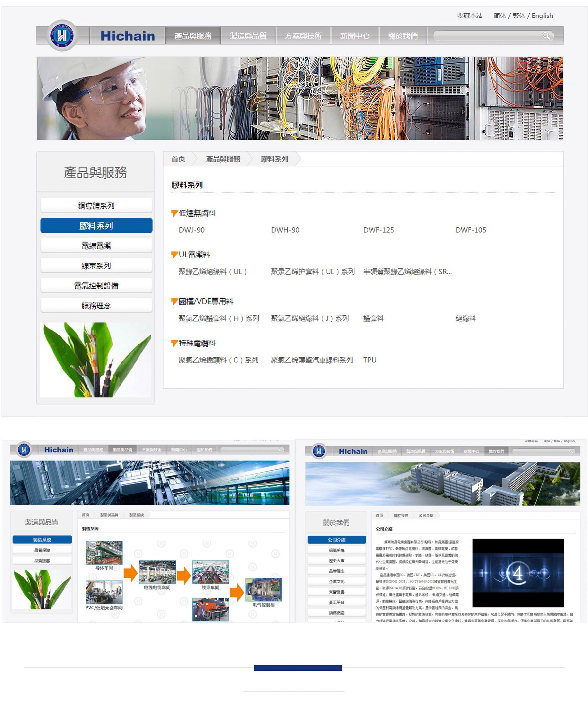Click 首页 in the breadcrumb trail

tap(178, 159)
